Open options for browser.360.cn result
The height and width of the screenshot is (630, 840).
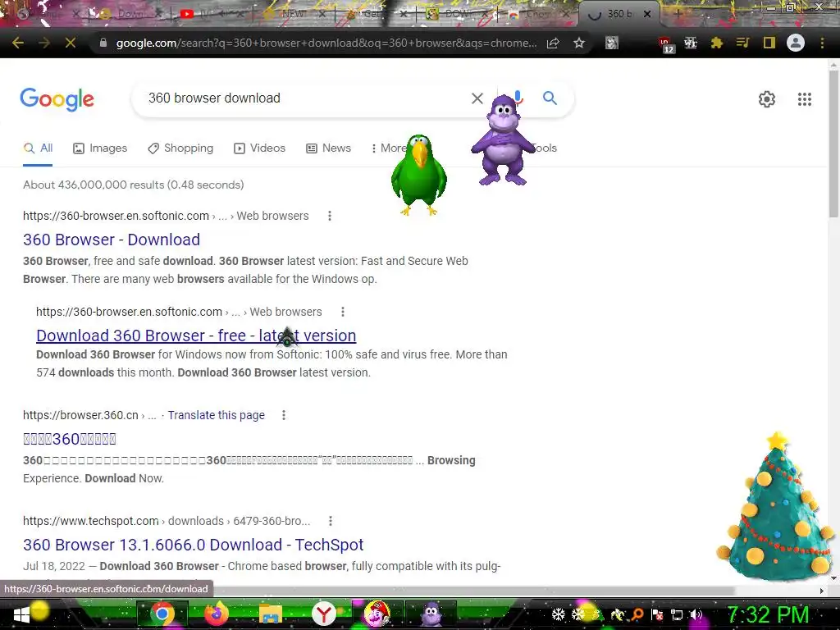coord(283,415)
